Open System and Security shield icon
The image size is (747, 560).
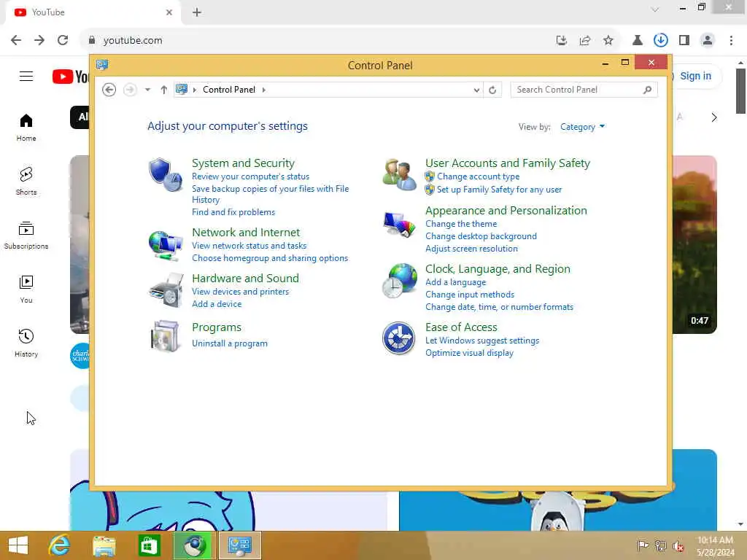[165, 175]
